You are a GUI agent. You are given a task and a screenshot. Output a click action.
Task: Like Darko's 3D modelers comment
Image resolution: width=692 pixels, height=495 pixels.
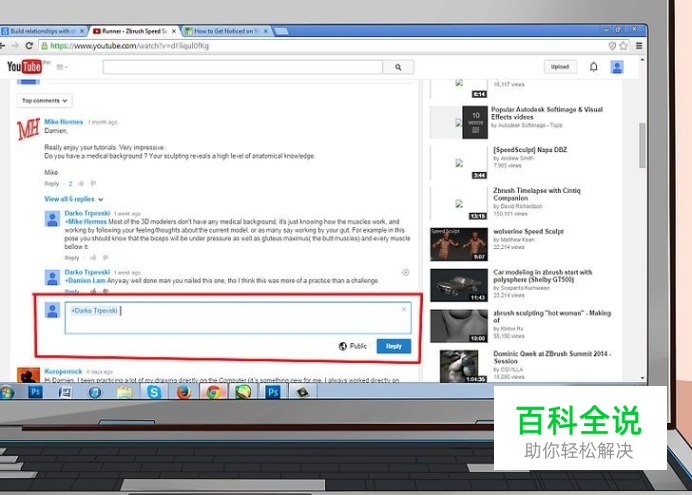(93, 258)
